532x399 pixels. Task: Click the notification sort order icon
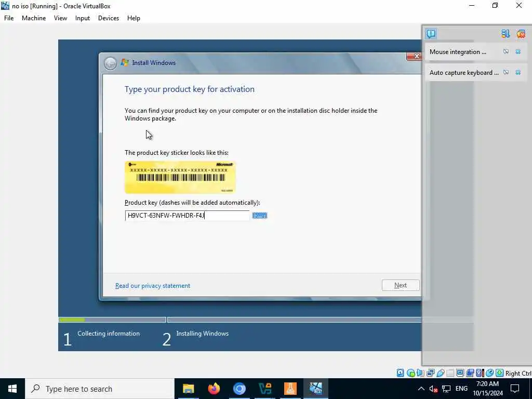(506, 34)
